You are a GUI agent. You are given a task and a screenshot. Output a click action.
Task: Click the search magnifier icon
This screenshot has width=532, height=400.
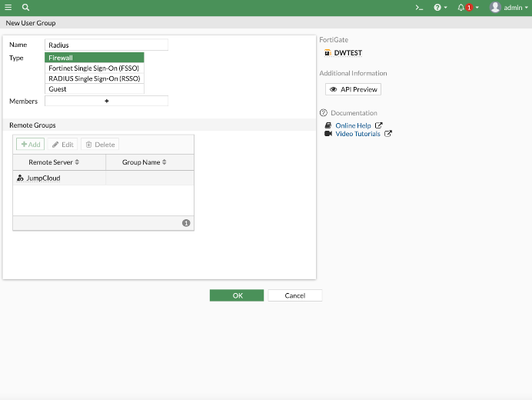(x=25, y=7)
